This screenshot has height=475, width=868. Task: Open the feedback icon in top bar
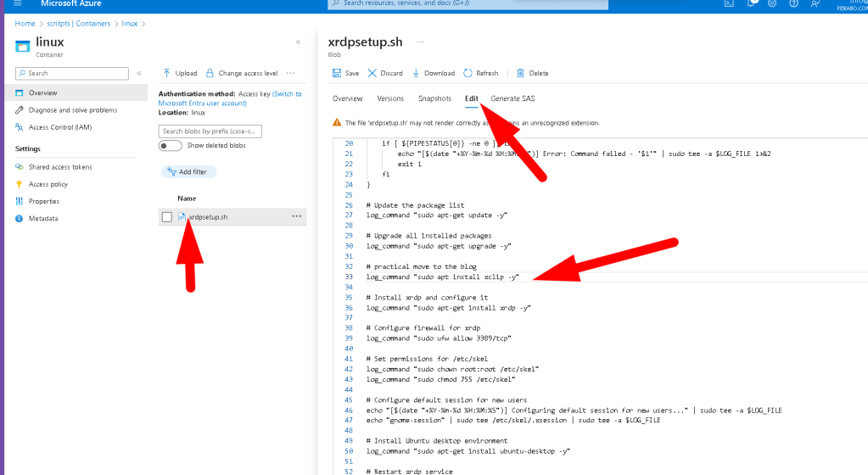pyautogui.click(x=815, y=3)
